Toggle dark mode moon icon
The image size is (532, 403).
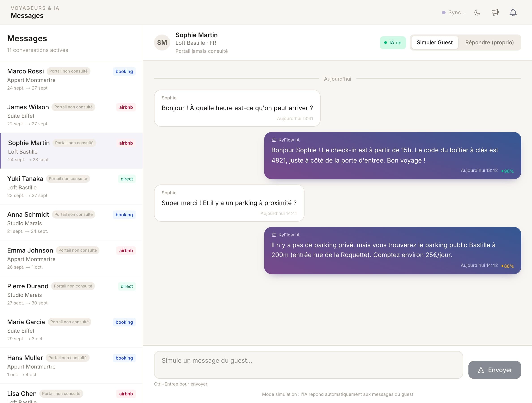coord(477,13)
